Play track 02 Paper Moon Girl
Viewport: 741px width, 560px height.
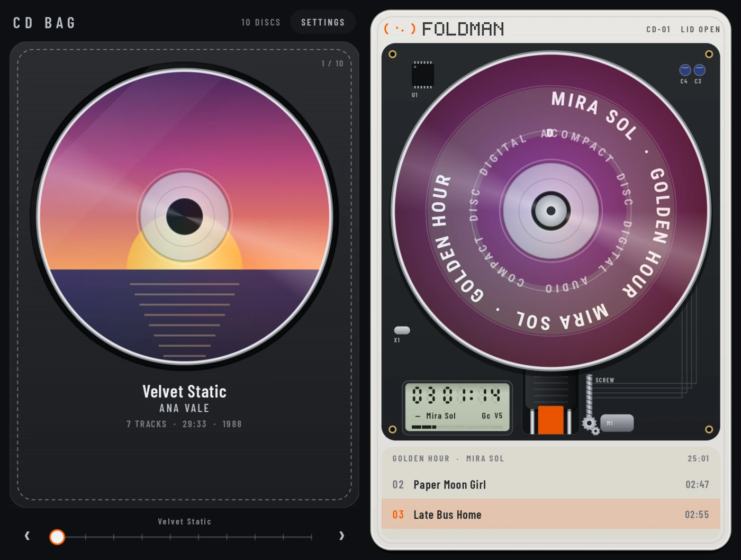point(550,484)
